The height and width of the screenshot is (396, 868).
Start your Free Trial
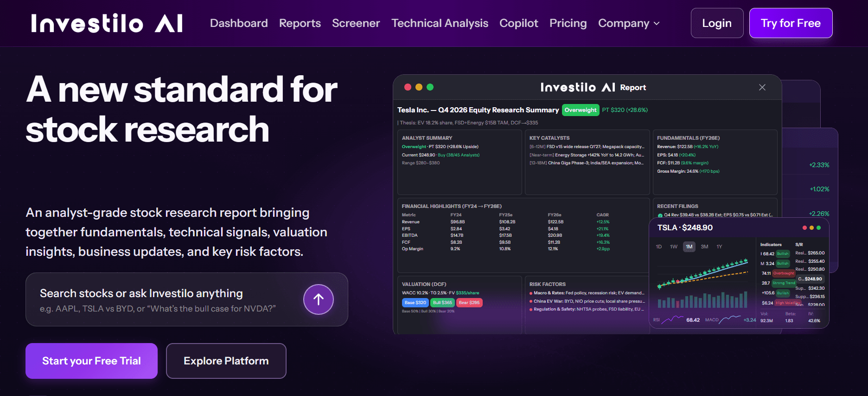(91, 361)
